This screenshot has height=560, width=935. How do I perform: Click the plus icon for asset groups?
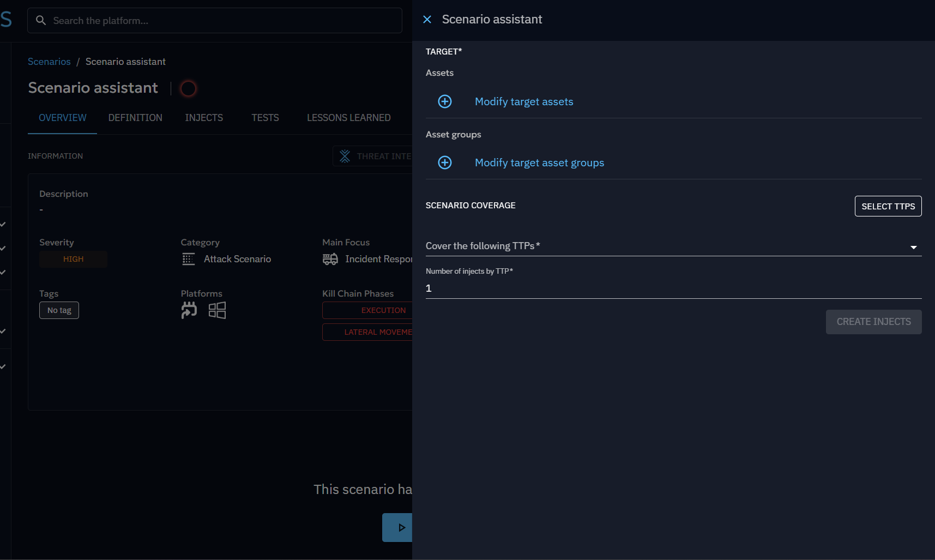click(x=445, y=162)
